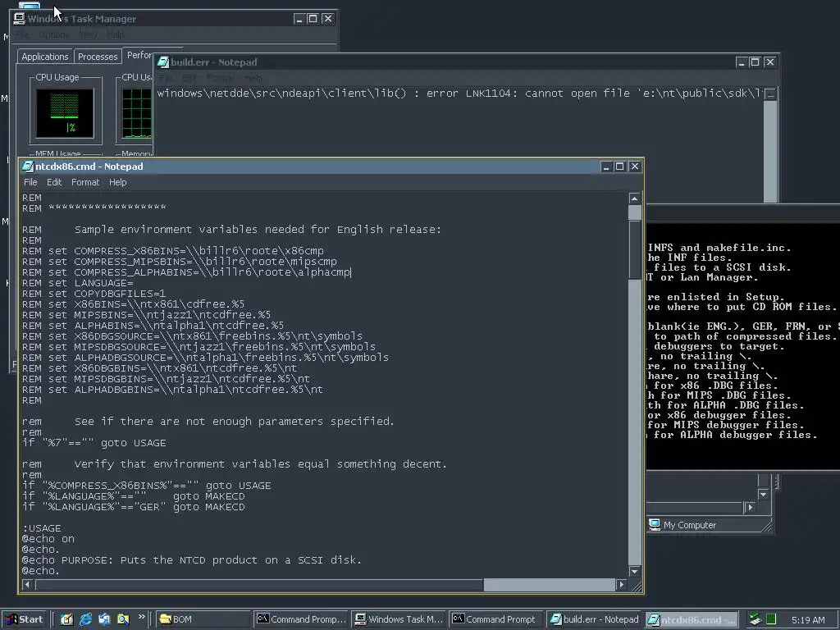Click the Windows Task Manager title bar icon
This screenshot has width=840, height=630.
(20, 19)
